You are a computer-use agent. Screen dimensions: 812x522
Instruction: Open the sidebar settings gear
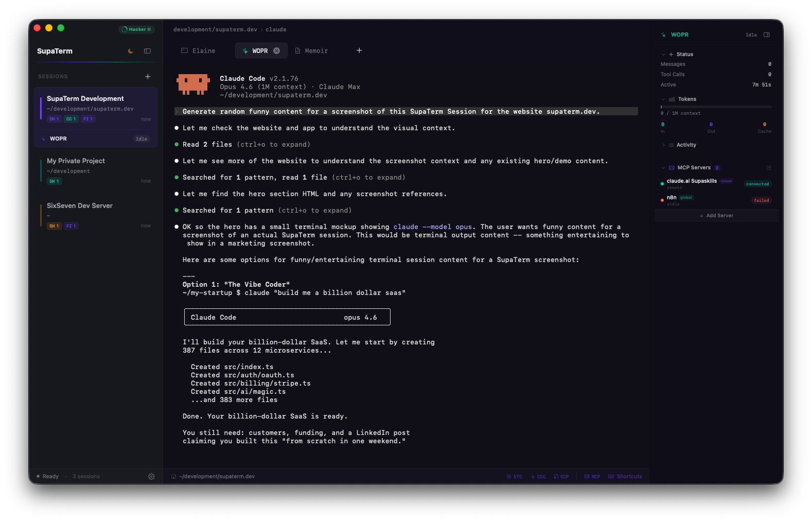coord(151,476)
